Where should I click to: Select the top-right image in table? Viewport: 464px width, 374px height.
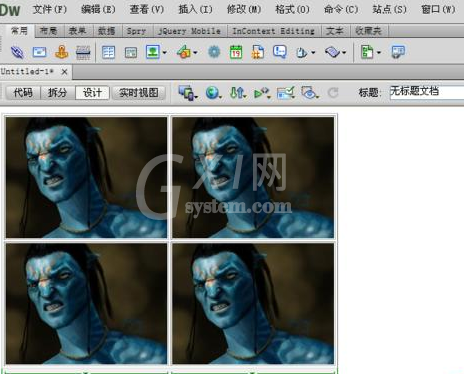point(253,177)
